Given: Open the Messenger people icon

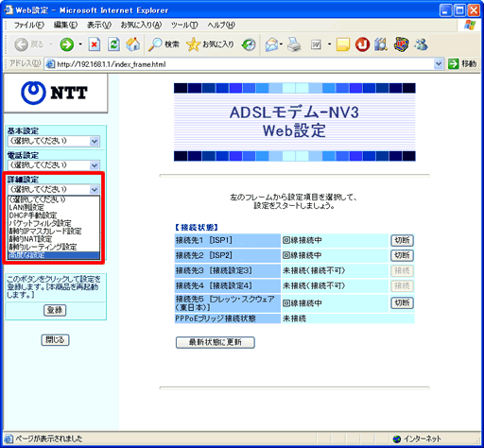Looking at the screenshot, I should tap(421, 44).
